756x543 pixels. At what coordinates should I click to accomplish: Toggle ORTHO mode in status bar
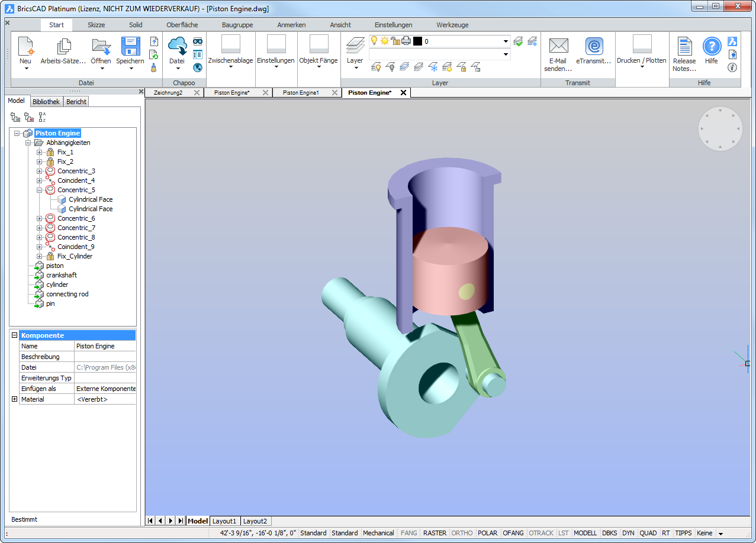tap(462, 533)
